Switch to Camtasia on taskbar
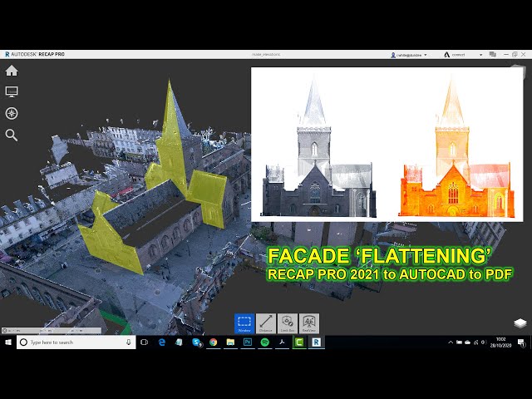This screenshot has width=532, height=399. tap(299, 342)
